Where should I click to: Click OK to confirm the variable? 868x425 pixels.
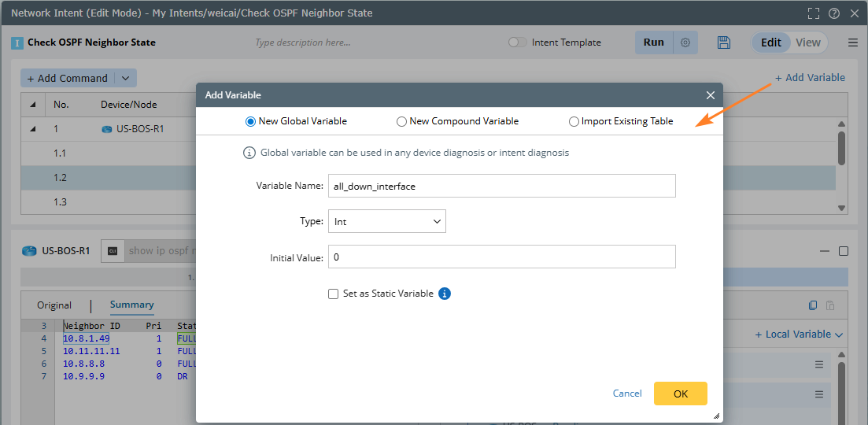point(681,394)
